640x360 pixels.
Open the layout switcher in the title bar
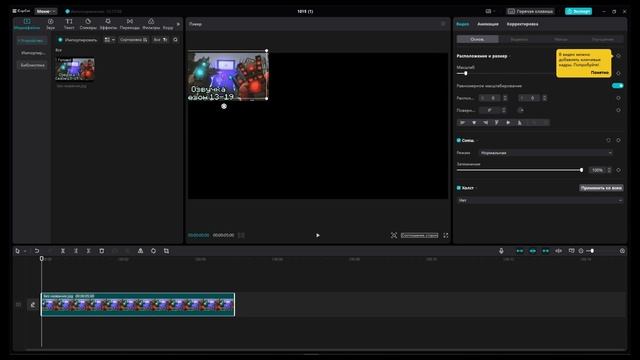(x=490, y=11)
